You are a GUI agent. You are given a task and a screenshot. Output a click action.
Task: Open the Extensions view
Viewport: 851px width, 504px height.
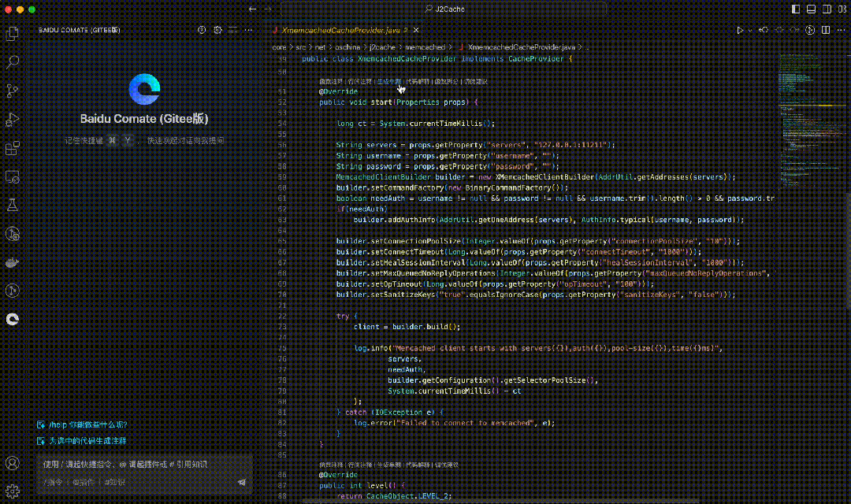click(x=12, y=148)
